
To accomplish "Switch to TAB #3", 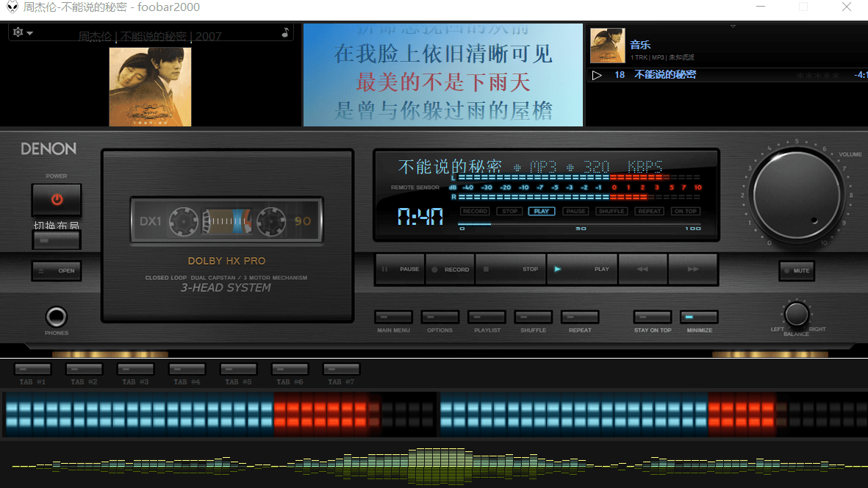I will [136, 370].
